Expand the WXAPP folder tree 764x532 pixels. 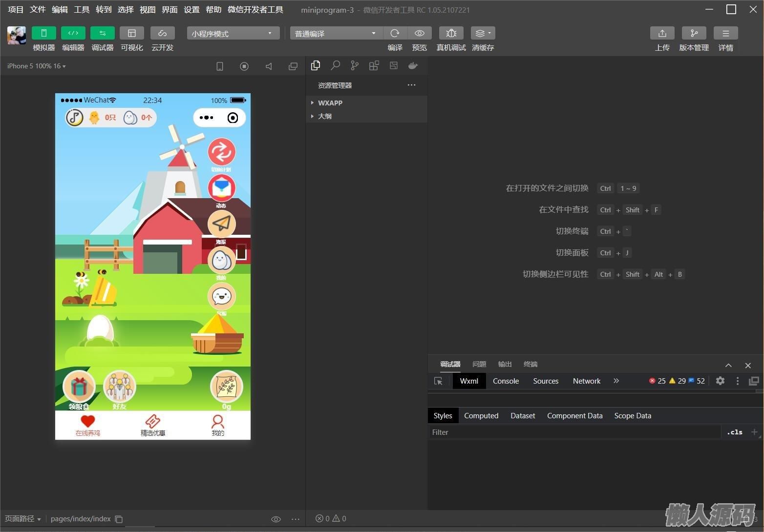pos(330,103)
